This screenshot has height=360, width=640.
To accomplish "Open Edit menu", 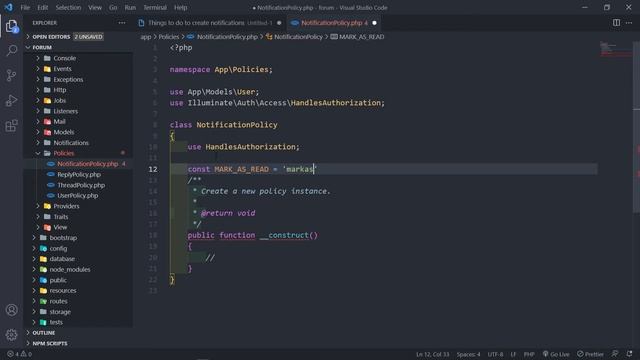I will (x=42, y=7).
